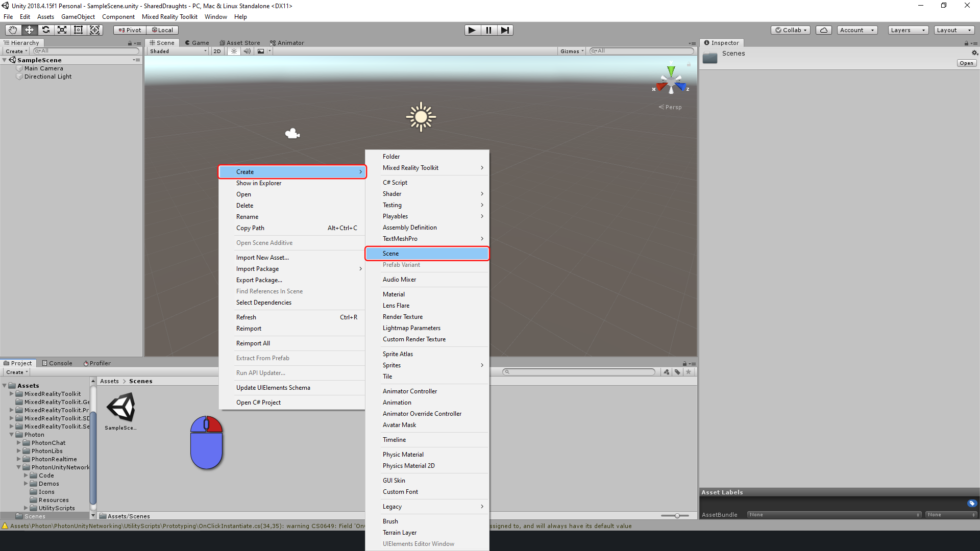Click the Open button in Inspector

point(966,63)
